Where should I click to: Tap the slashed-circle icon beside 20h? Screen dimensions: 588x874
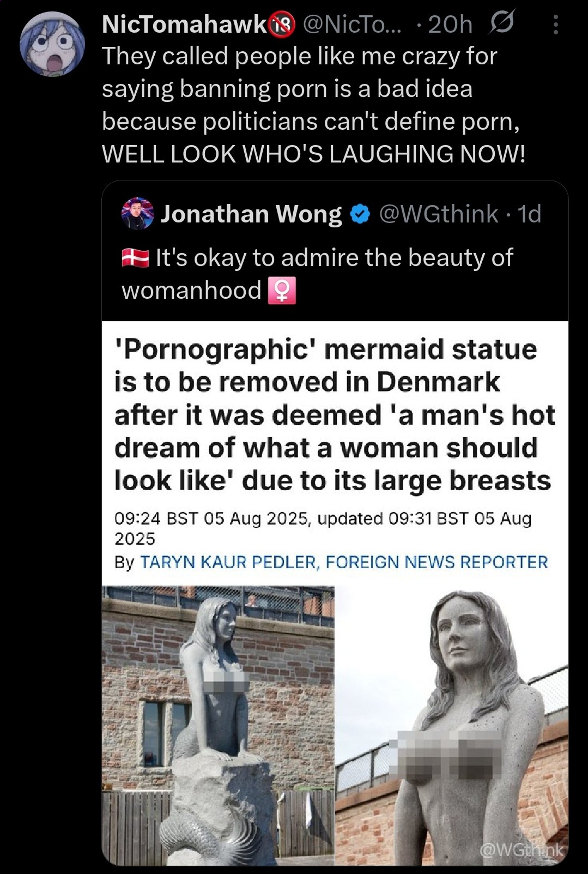501,23
